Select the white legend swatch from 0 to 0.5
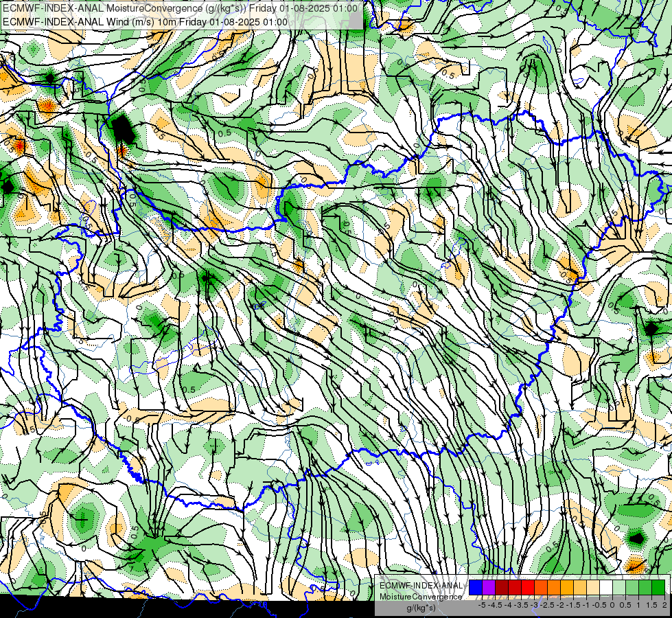The image size is (672, 618). tap(606, 588)
